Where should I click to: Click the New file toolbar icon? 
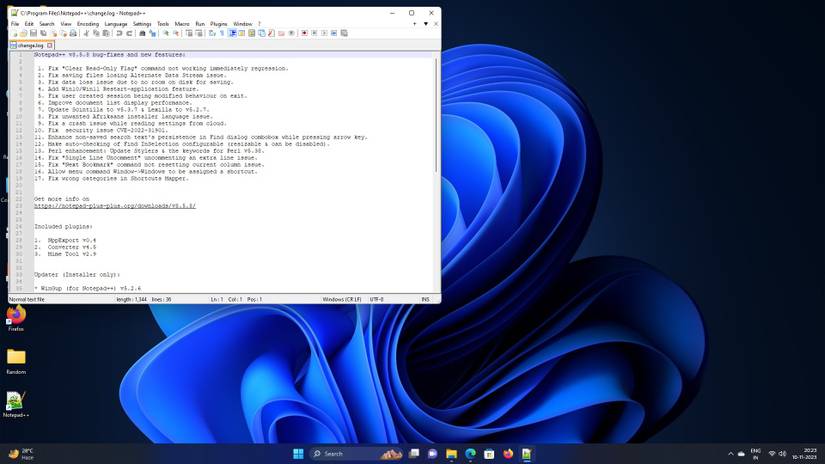tap(14, 33)
